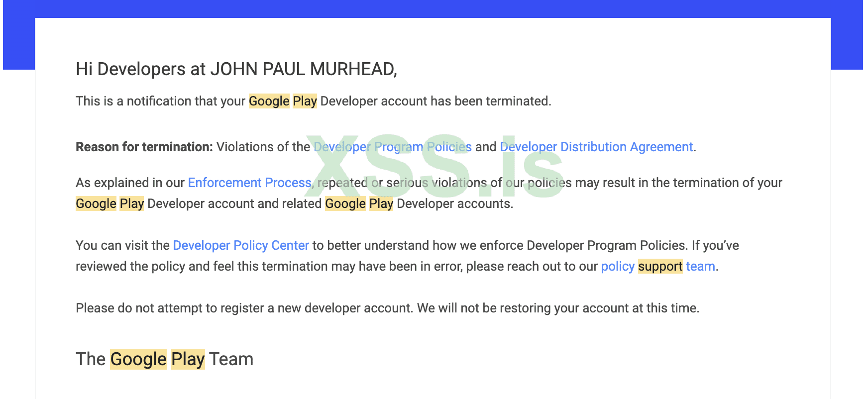Screen dimensions: 868x399
Task: Follow the Enforcement Process link
Action: [x=249, y=183]
